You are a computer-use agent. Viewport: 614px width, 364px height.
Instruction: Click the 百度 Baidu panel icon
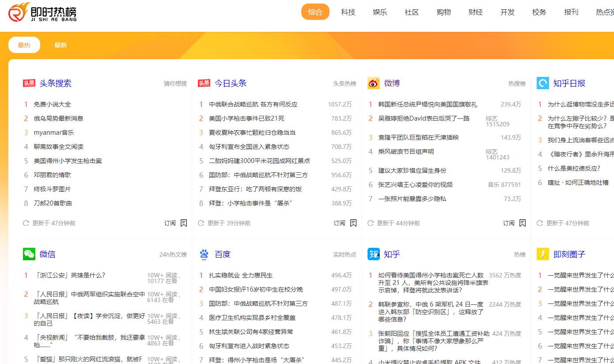[x=204, y=254]
